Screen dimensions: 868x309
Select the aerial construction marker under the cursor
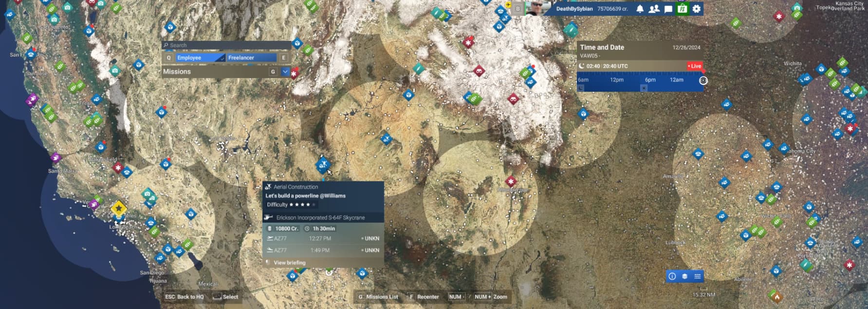[322, 164]
